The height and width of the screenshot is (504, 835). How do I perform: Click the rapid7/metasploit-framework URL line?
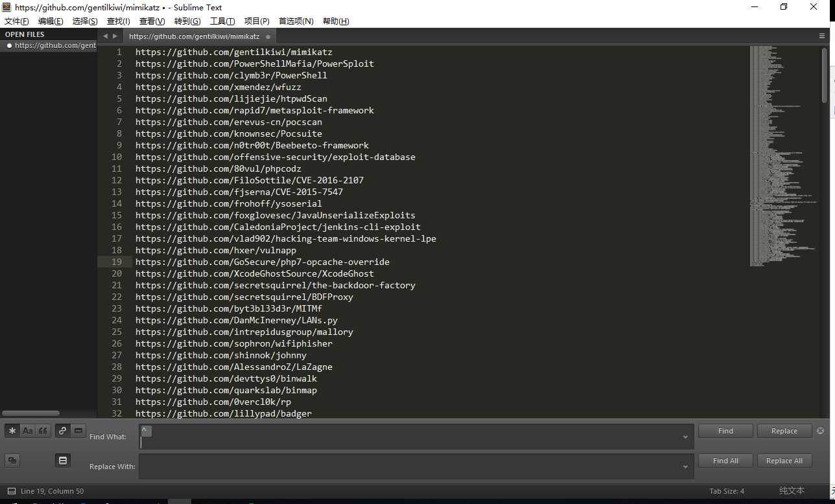coord(255,110)
